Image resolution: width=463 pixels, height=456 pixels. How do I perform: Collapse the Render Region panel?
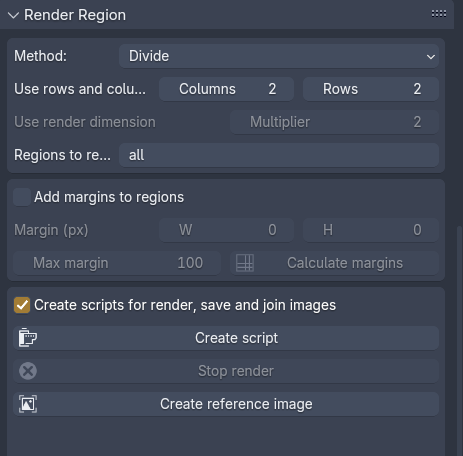13,15
